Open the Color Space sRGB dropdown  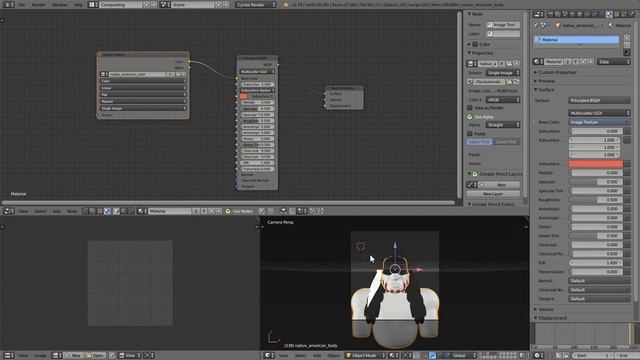coord(503,100)
